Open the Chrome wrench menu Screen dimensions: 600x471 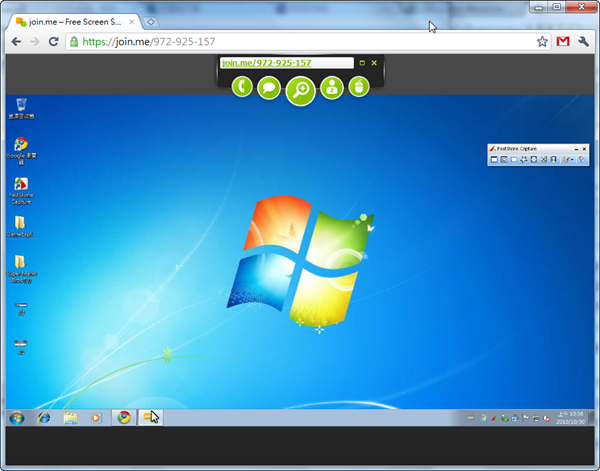click(583, 42)
